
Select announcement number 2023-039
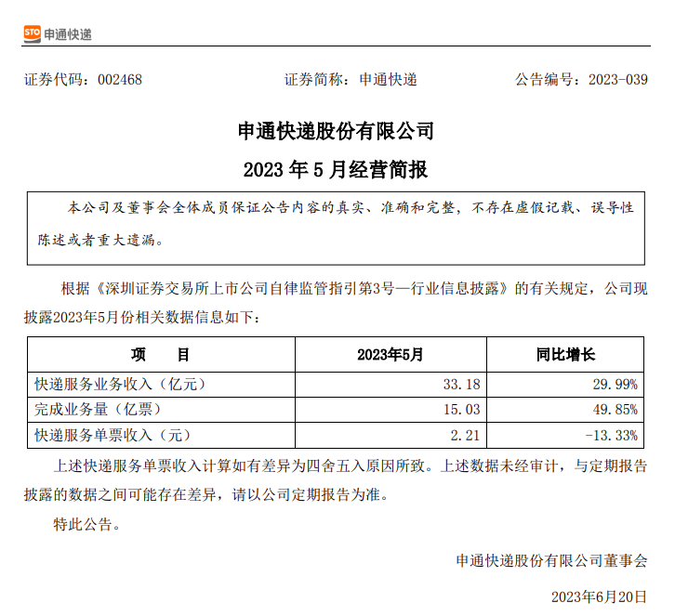click(617, 80)
